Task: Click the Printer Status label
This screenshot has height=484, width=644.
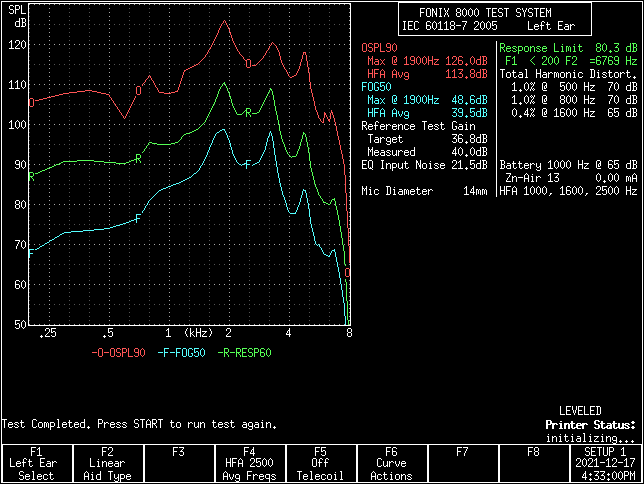Action: (591, 425)
